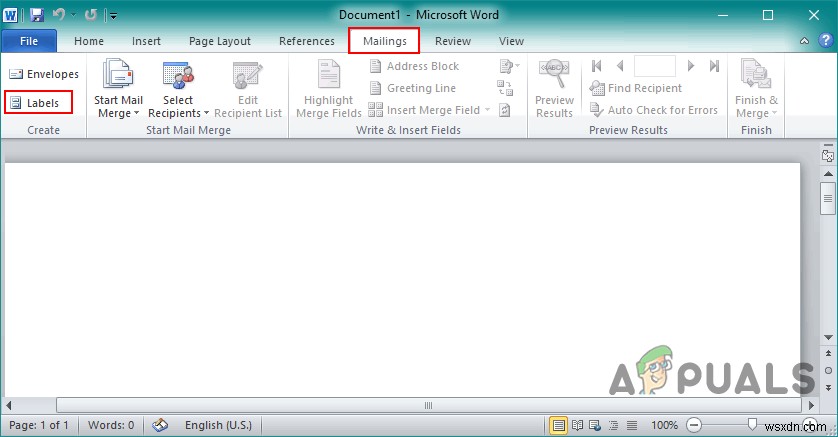Screen dimensions: 838x437
Task: Switch to the Review tab
Action: coord(453,41)
